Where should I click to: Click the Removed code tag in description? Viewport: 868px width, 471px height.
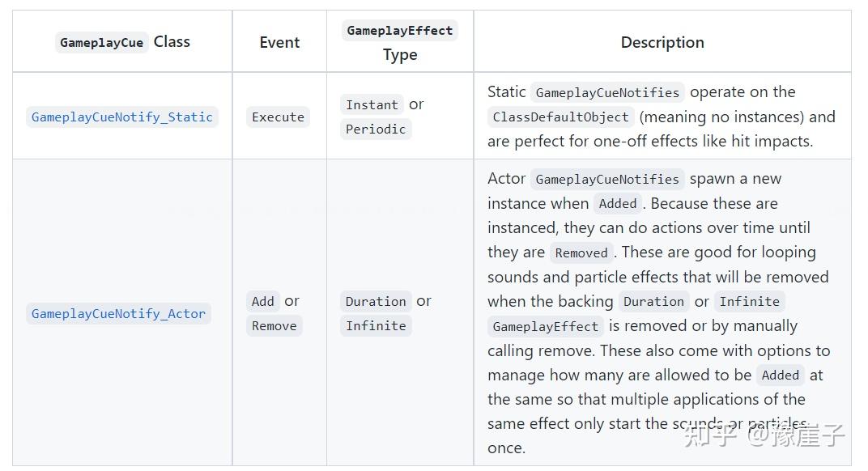pyautogui.click(x=581, y=253)
